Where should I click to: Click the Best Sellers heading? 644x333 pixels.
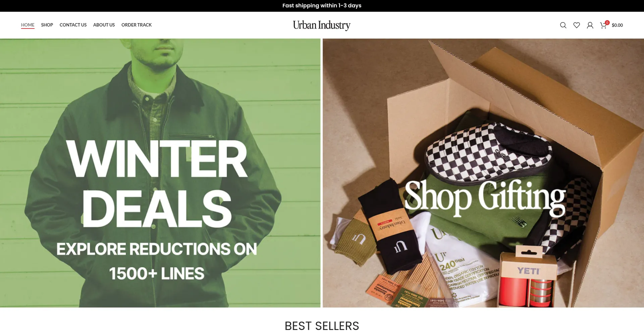pyautogui.click(x=322, y=326)
